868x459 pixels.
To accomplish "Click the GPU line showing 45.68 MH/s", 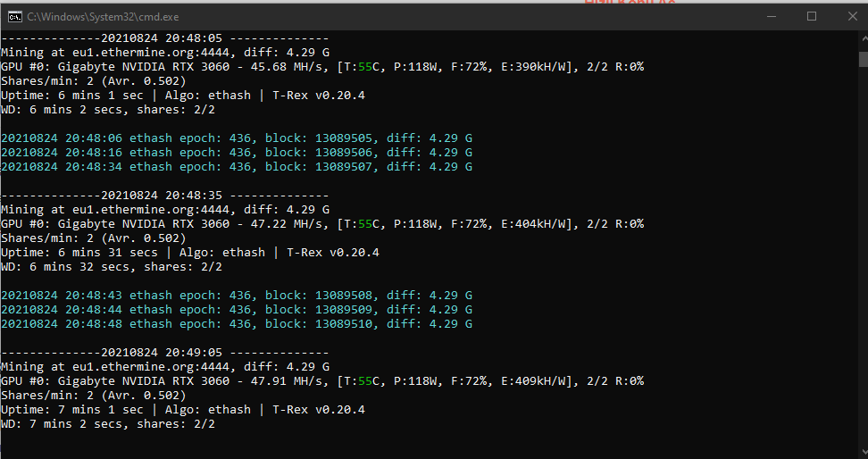I will click(x=322, y=66).
